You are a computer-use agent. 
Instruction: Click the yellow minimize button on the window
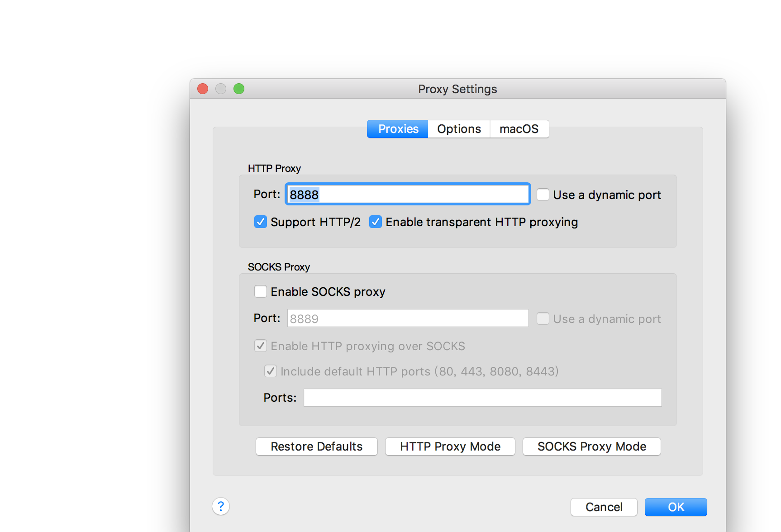pyautogui.click(x=221, y=89)
